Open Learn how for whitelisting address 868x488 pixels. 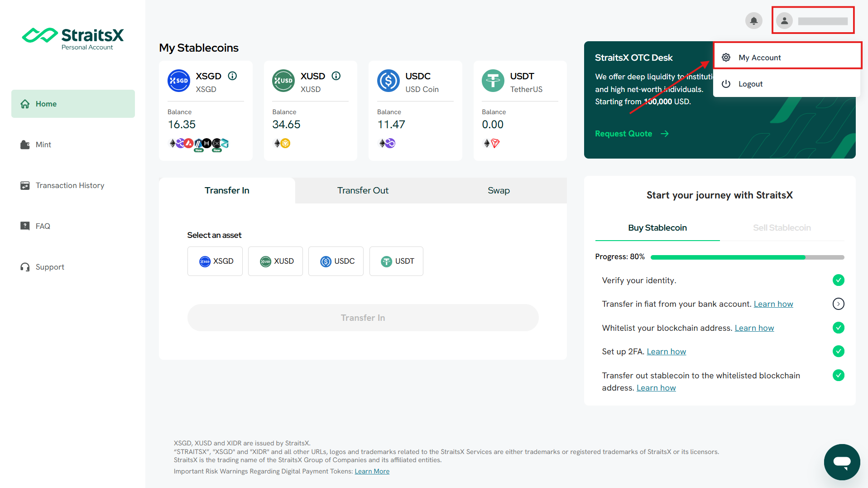(754, 328)
